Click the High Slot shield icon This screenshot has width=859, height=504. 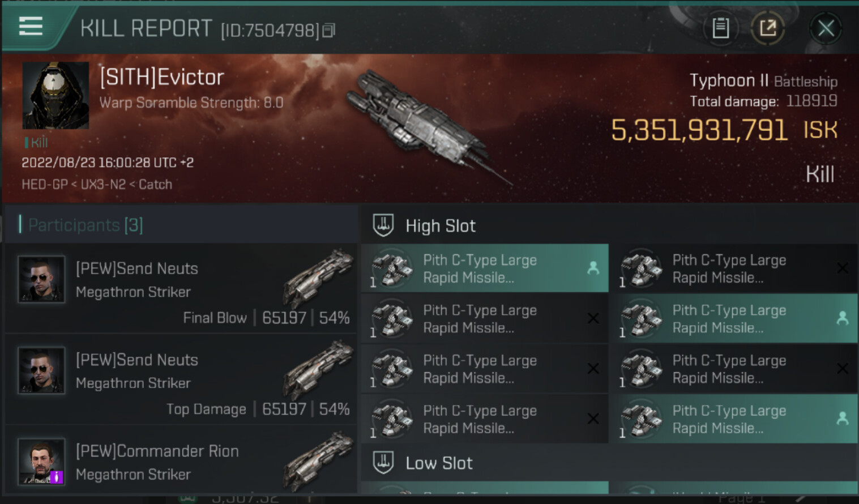pos(383,225)
